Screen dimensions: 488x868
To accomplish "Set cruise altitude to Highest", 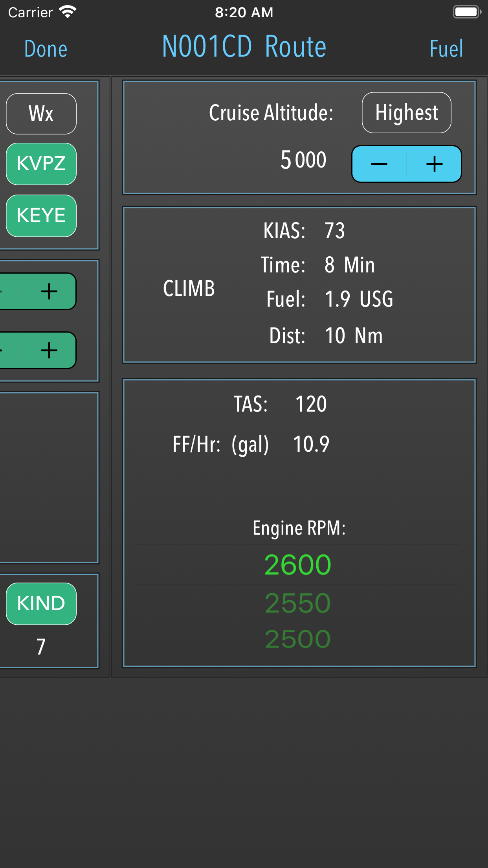I will click(406, 113).
